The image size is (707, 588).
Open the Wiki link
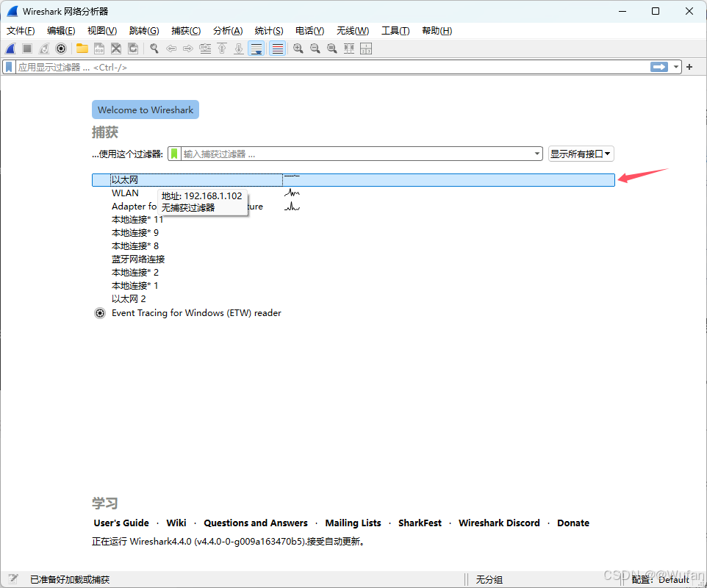pyautogui.click(x=176, y=523)
